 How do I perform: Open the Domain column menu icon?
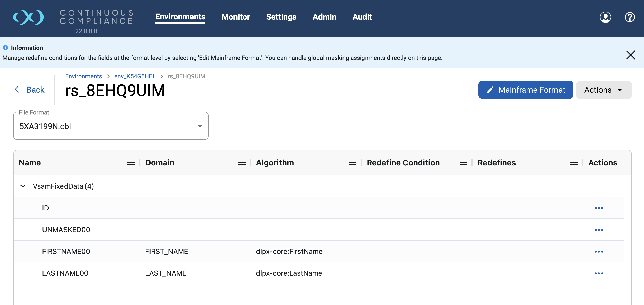(242, 162)
